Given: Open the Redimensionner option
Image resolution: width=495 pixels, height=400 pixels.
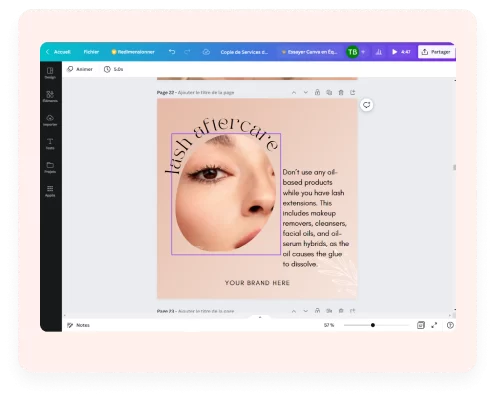Looking at the screenshot, I should tap(133, 52).
